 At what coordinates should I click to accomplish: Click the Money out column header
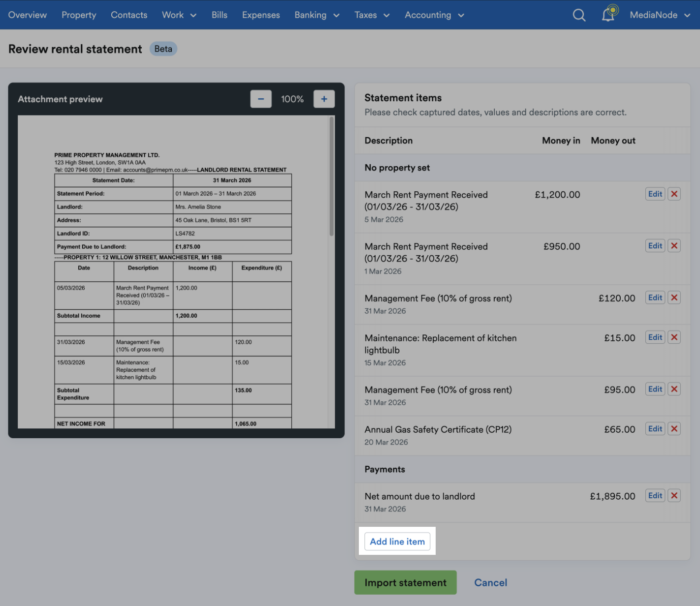click(613, 141)
